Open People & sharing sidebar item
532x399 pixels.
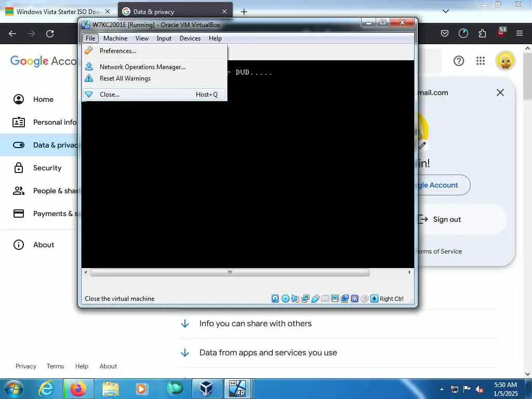tap(39, 191)
